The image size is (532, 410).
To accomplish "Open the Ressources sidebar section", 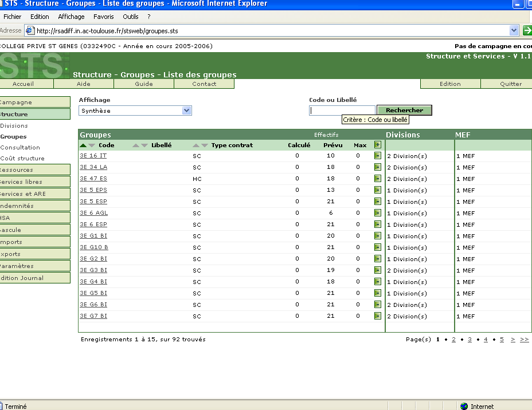I will click(34, 169).
